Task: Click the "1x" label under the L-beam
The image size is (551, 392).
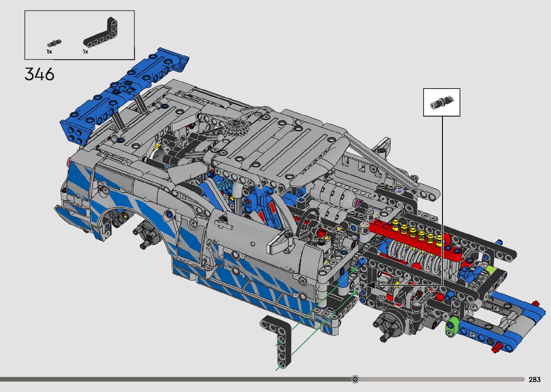Action: 85,52
